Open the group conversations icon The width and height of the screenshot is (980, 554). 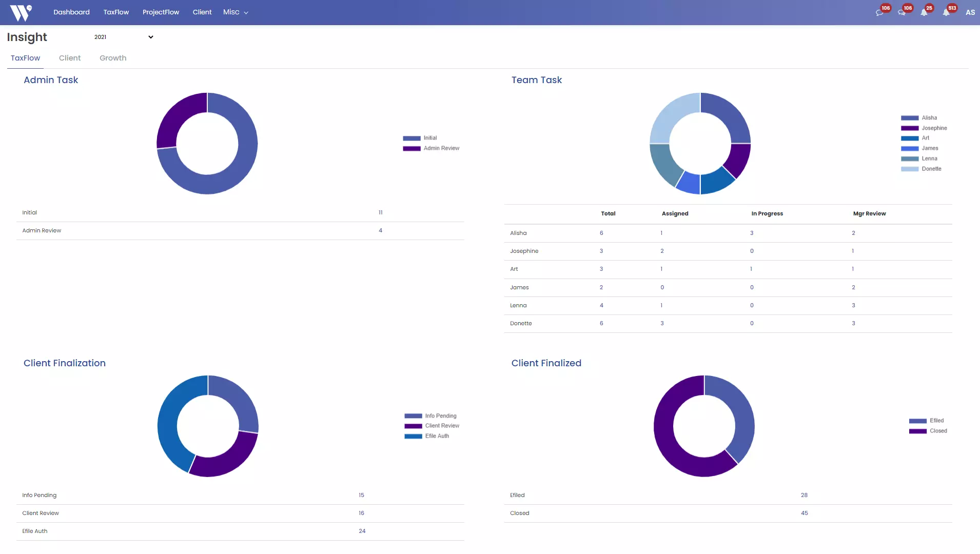(x=902, y=11)
